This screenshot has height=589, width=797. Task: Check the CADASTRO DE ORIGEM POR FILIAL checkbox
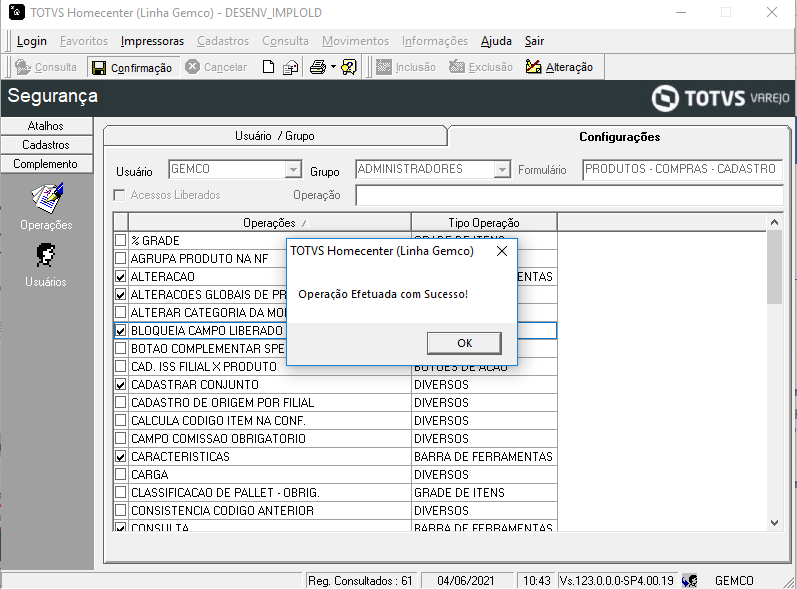(120, 402)
